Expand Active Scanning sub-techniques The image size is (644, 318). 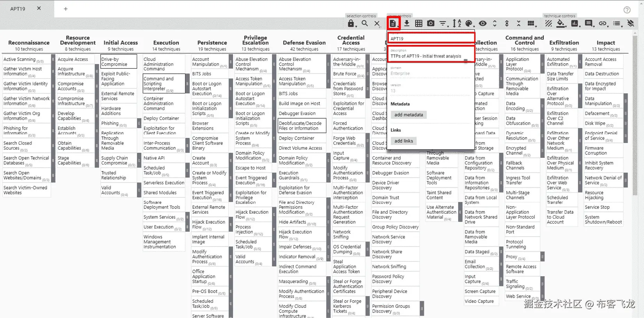click(53, 59)
